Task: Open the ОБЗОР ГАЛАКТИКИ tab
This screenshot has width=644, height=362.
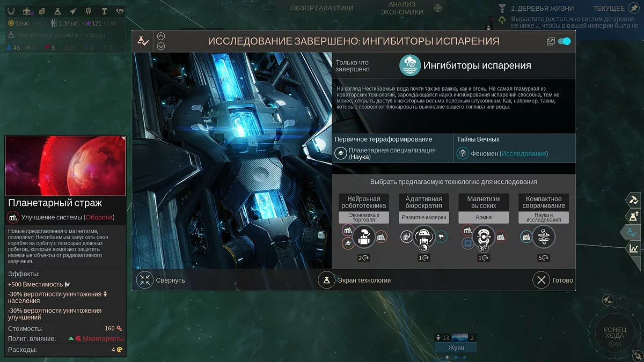Action: pos(322,8)
